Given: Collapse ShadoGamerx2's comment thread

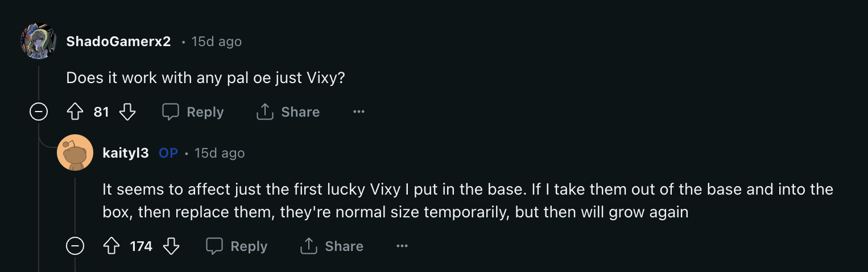Looking at the screenshot, I should [39, 112].
